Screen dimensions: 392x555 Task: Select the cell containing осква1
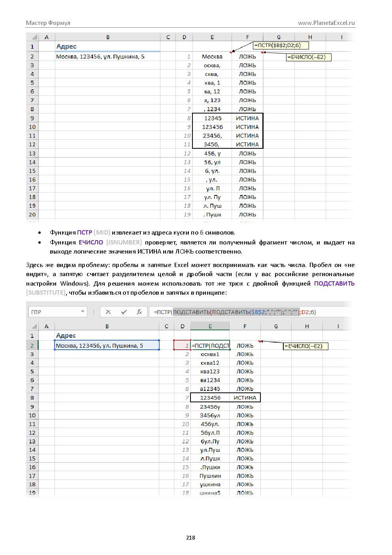[210, 354]
